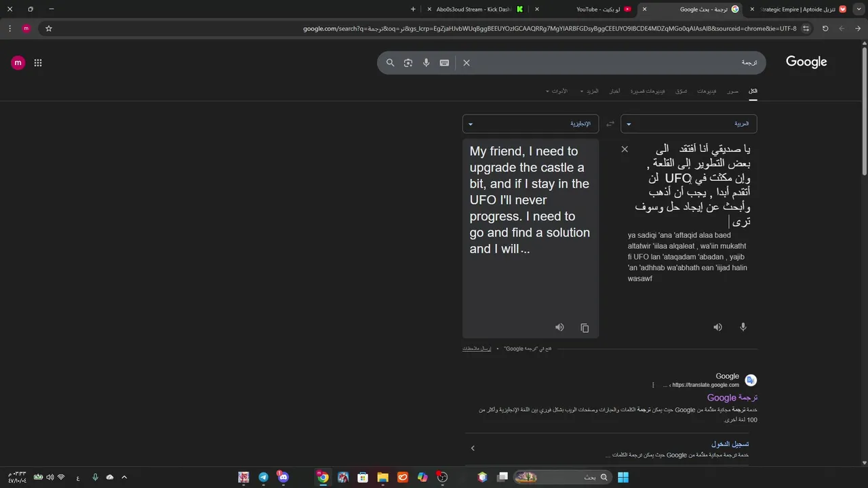Start voice search with the search box microphone
This screenshot has width=868, height=488.
pos(426,62)
